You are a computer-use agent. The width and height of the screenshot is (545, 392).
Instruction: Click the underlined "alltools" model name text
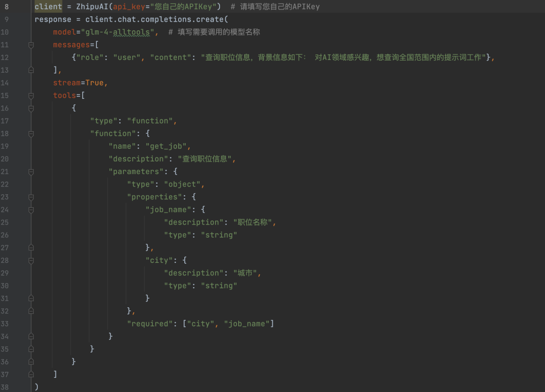coord(136,32)
